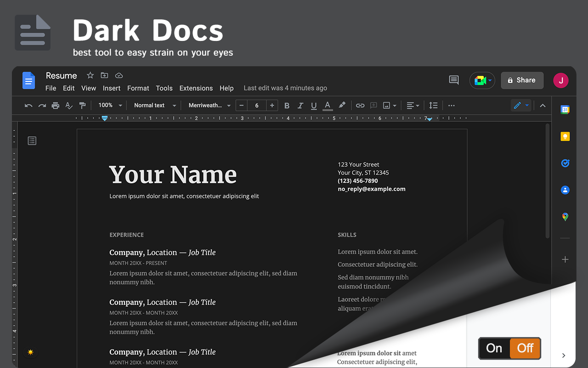Open the comment history icon

click(x=454, y=80)
